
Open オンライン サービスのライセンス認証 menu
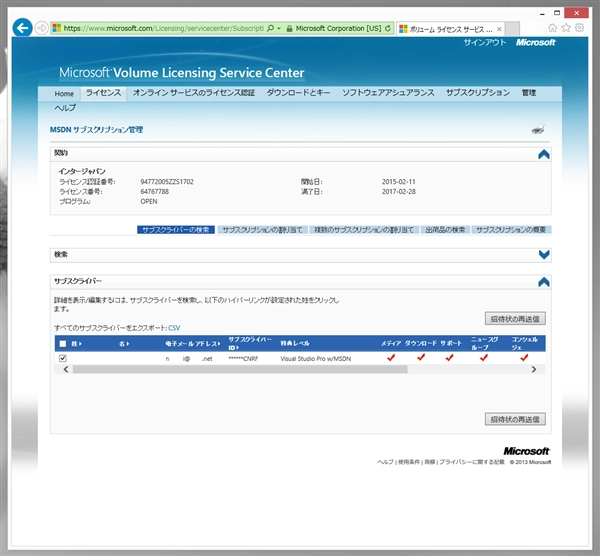pos(194,93)
